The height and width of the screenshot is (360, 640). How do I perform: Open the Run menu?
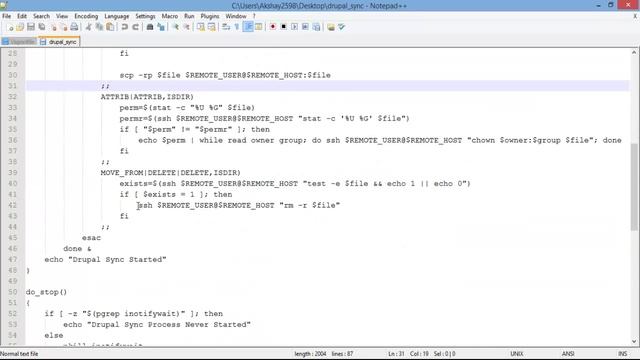[x=189, y=16]
